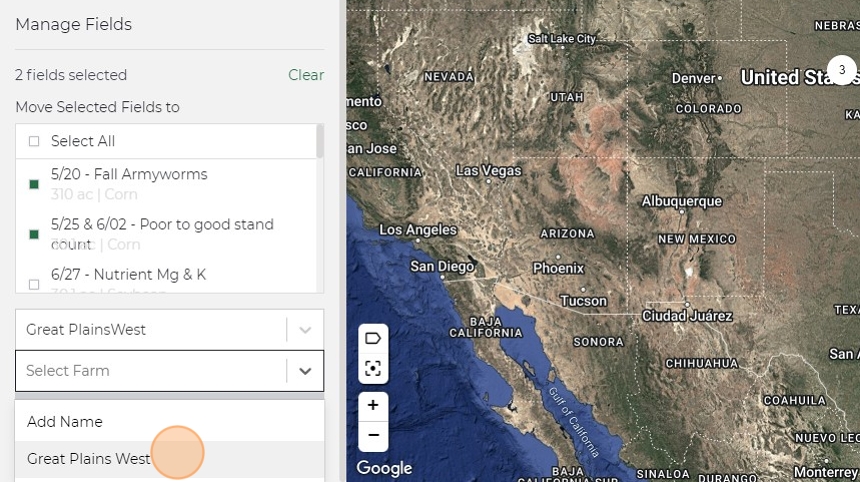The height and width of the screenshot is (482, 860).
Task: Click the Manage Fields heading
Action: point(74,24)
